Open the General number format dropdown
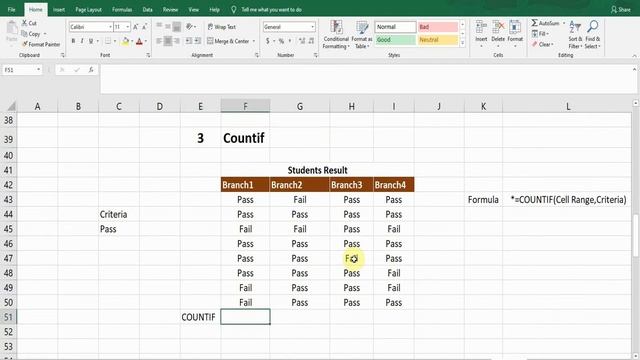This screenshot has height=360, width=640. click(313, 27)
